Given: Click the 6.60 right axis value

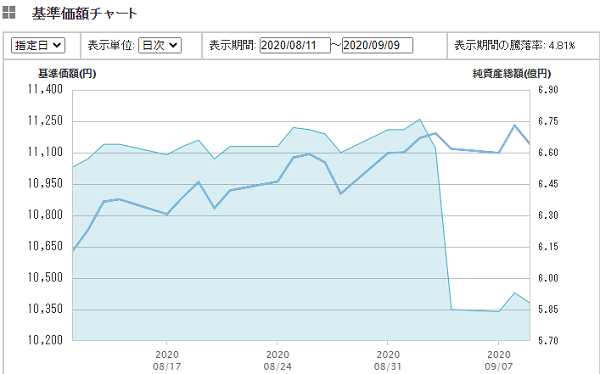Looking at the screenshot, I should [x=548, y=152].
